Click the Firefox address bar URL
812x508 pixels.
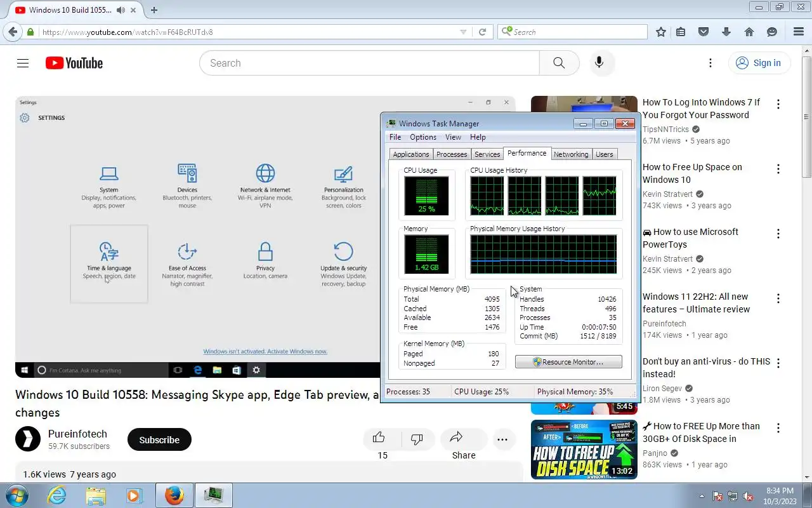pos(247,32)
